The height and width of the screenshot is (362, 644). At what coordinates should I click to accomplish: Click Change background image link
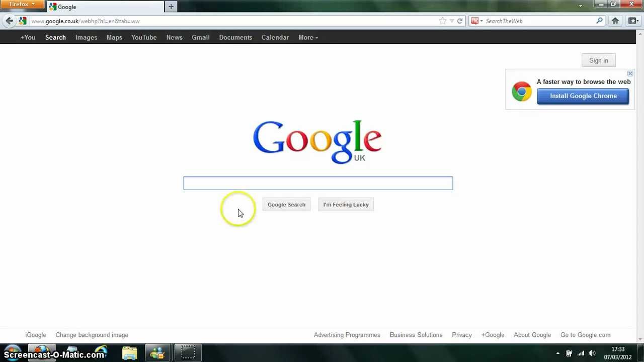point(92,335)
